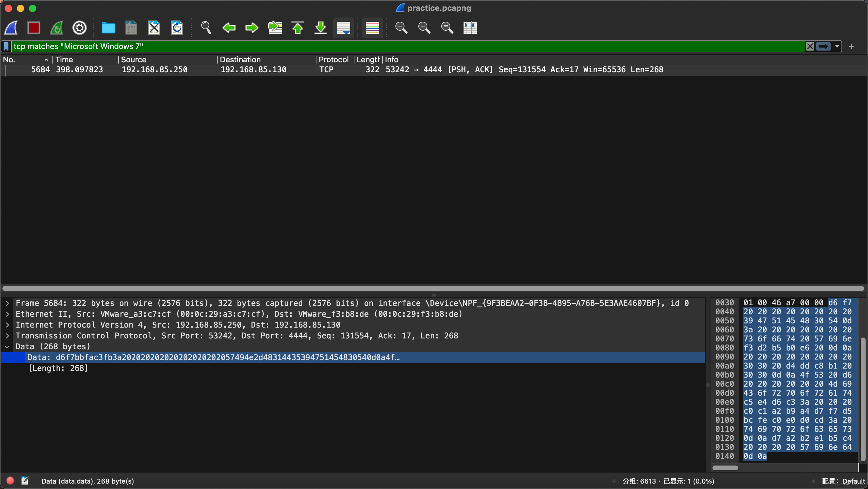Click hex offset 0030 row
The width and height of the screenshot is (868, 489).
pyautogui.click(x=725, y=303)
